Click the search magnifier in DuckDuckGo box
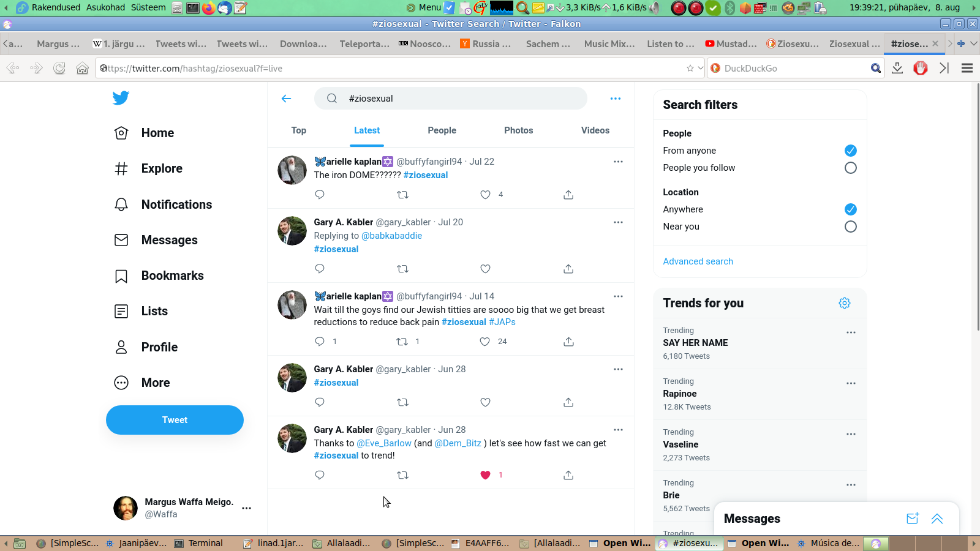980x551 pixels. (x=876, y=69)
